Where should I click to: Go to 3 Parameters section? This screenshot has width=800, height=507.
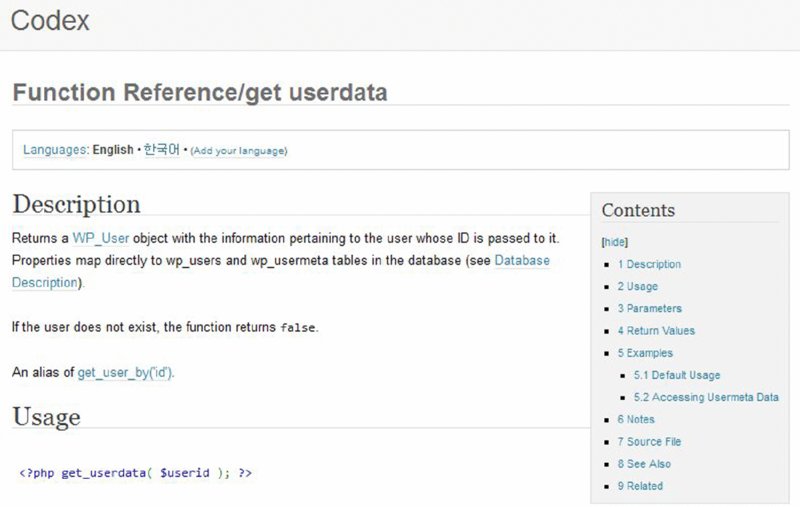(649, 309)
